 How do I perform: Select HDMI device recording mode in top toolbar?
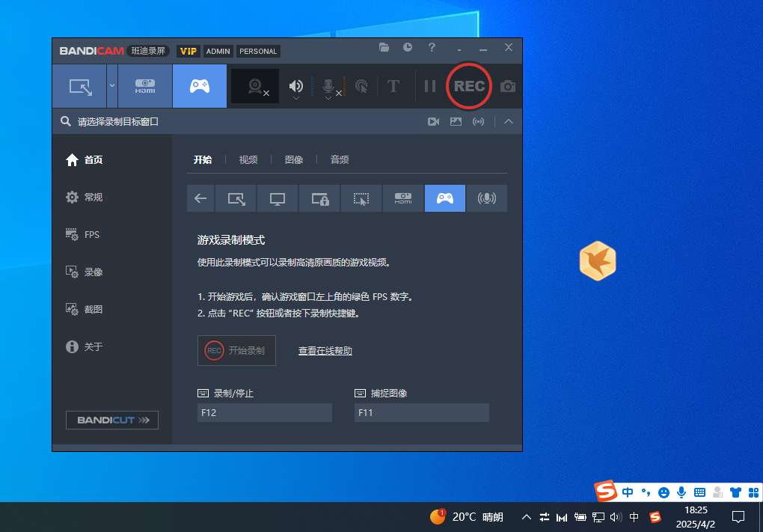[x=145, y=86]
